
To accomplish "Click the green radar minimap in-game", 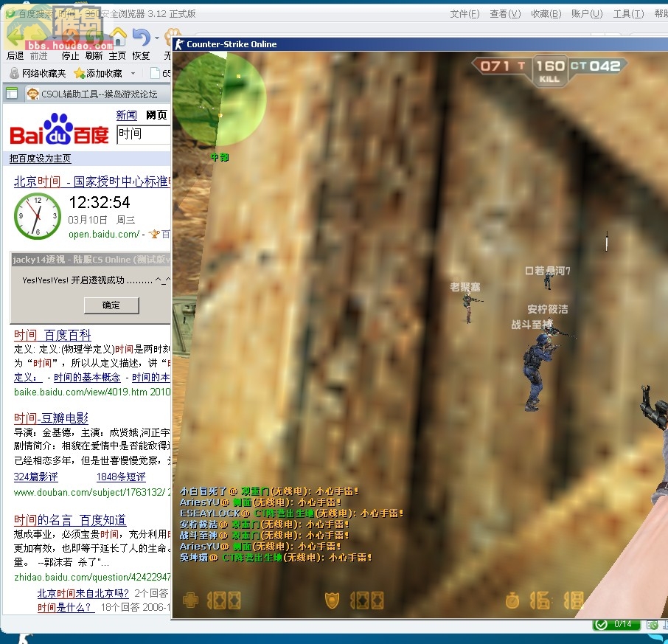I will (x=220, y=99).
